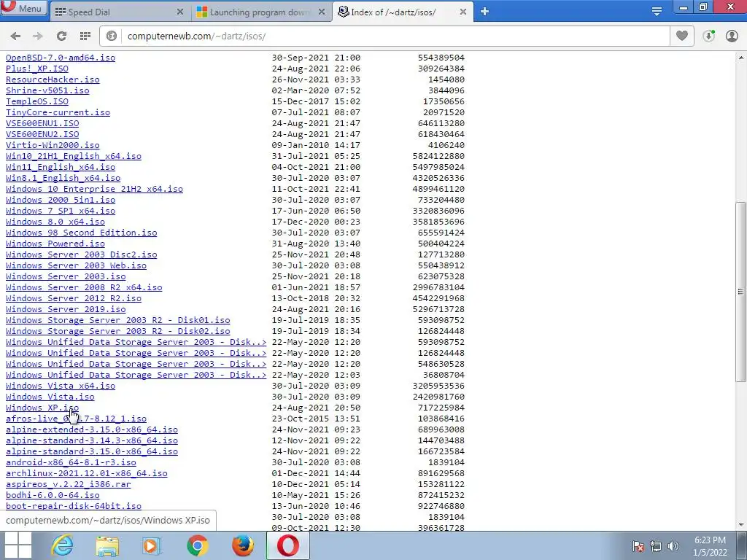747x560 pixels.
Task: Bookmark page with heart icon
Action: click(682, 36)
